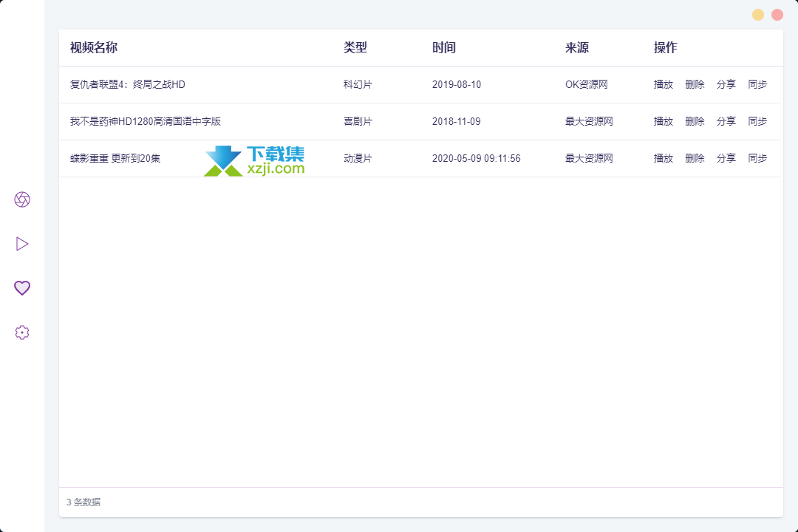Select the title 蝶影重重 更新到20集
The width and height of the screenshot is (798, 532).
pos(115,158)
